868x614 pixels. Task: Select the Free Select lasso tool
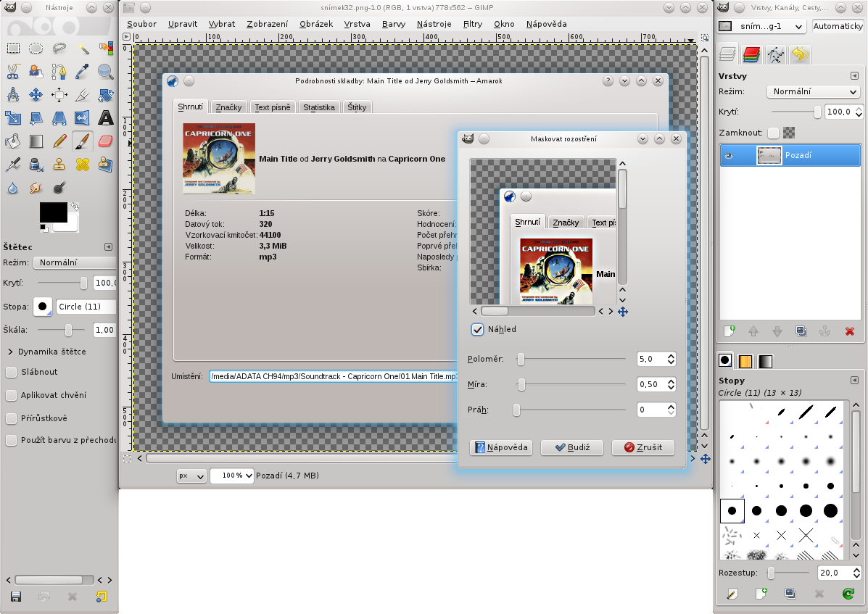pos(59,48)
